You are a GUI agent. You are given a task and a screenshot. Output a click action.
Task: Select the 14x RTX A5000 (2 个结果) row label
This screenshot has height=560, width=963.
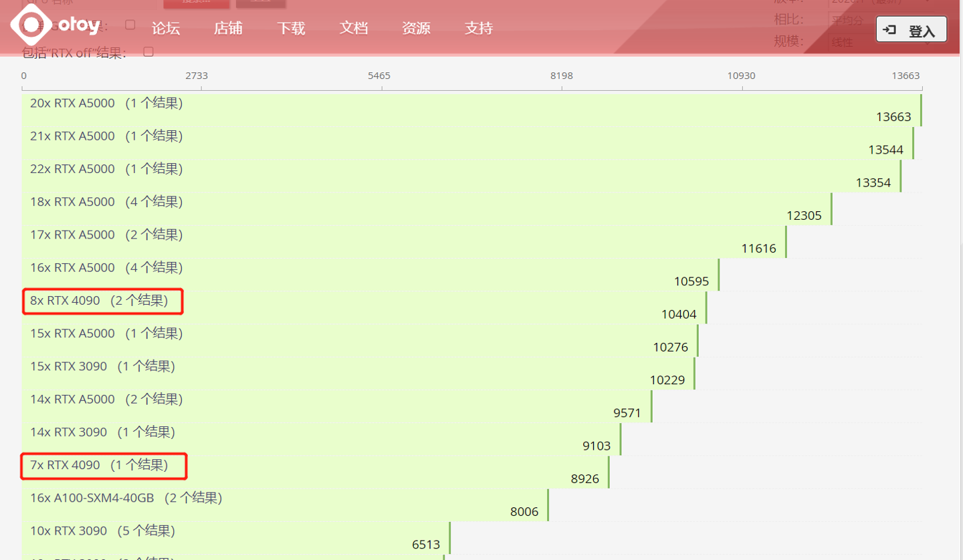(x=106, y=399)
